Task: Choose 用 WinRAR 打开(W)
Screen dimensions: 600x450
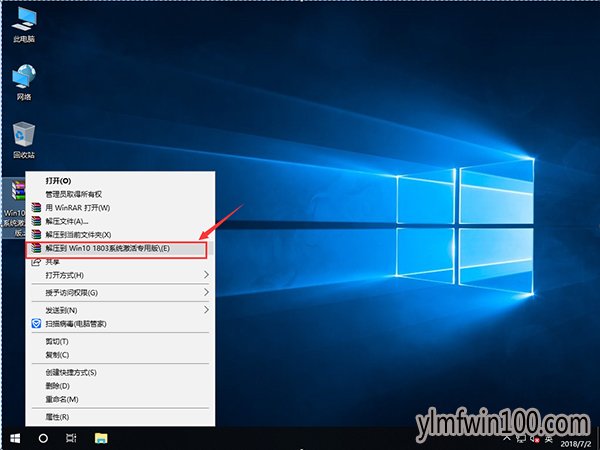Action: (120, 208)
